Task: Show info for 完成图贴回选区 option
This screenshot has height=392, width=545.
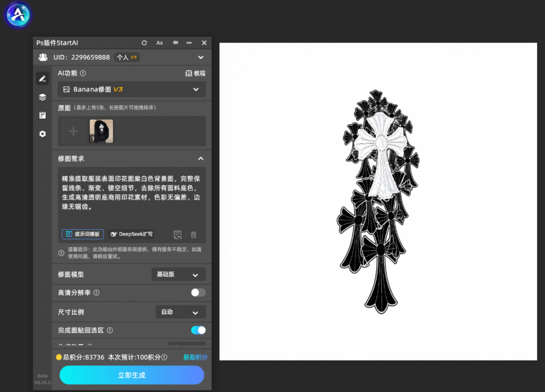Action: [110, 330]
